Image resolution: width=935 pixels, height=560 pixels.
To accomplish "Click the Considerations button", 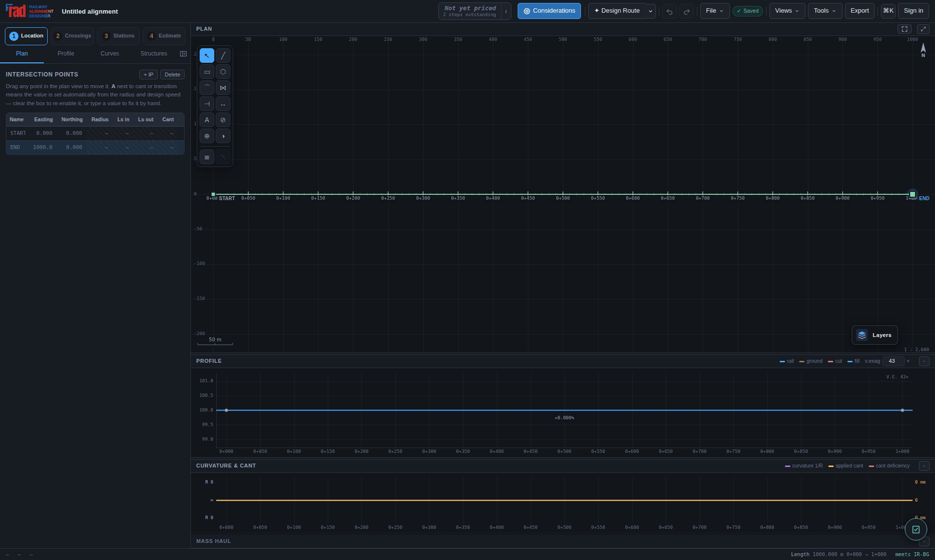I will 549,11.
